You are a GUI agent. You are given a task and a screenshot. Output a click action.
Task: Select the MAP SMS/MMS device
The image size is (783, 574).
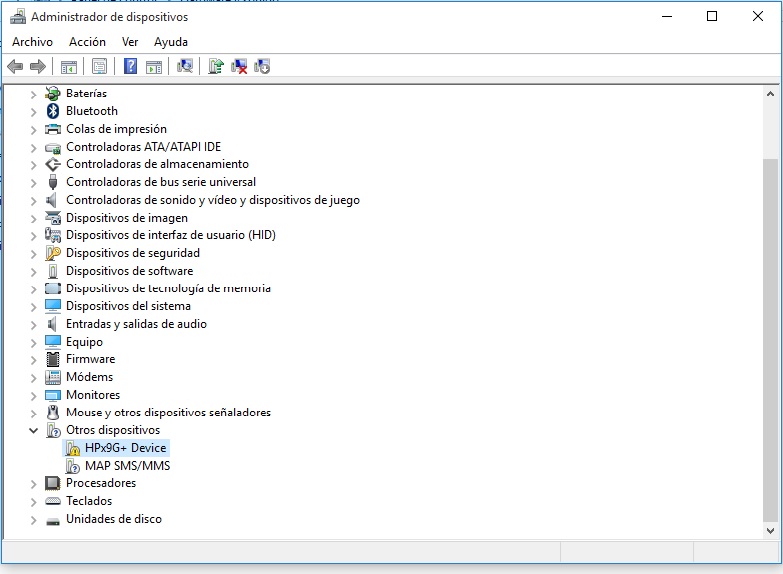coord(127,466)
